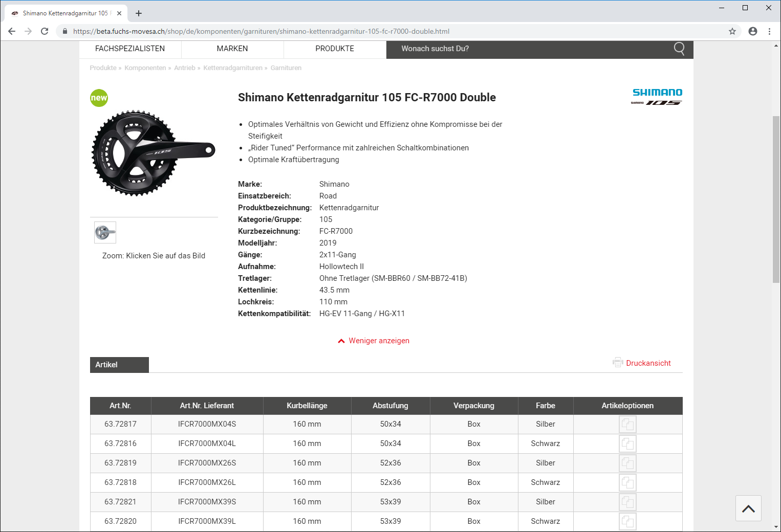
Task: Click the FC-R7000 Kurzbezeichnung value
Action: point(336,231)
